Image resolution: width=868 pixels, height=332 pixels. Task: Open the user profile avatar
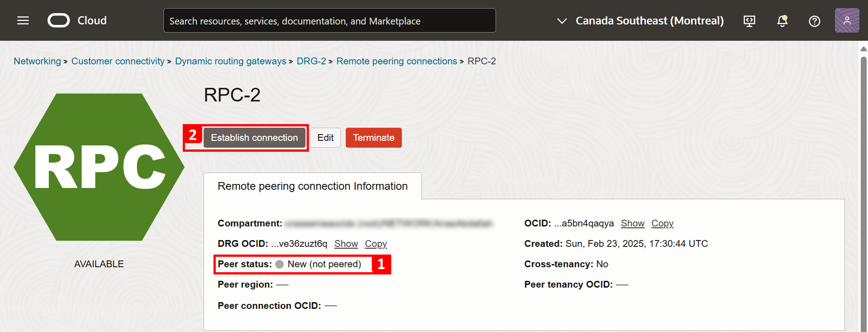tap(847, 20)
